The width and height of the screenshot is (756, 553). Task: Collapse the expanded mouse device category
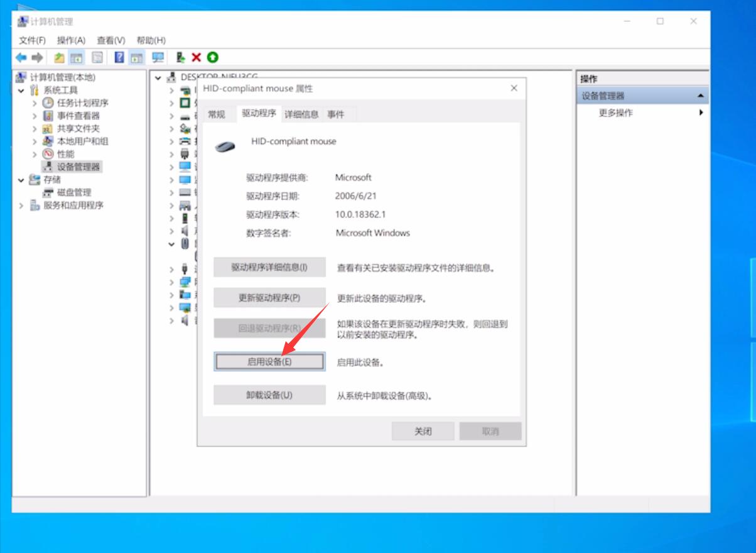pyautogui.click(x=171, y=244)
